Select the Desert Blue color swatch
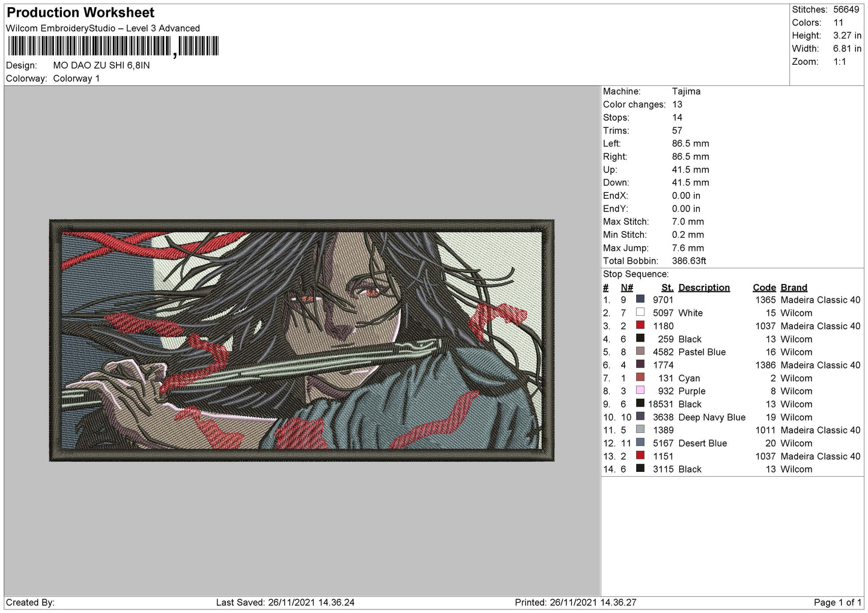The image size is (868, 613). pyautogui.click(x=640, y=442)
